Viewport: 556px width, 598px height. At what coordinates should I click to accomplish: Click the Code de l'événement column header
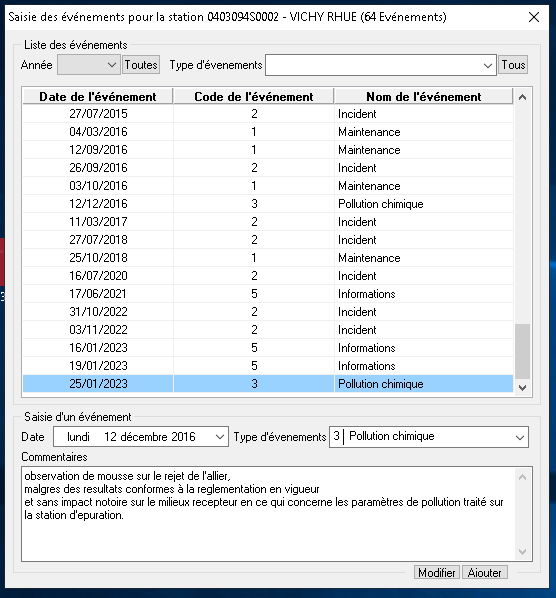pyautogui.click(x=254, y=96)
